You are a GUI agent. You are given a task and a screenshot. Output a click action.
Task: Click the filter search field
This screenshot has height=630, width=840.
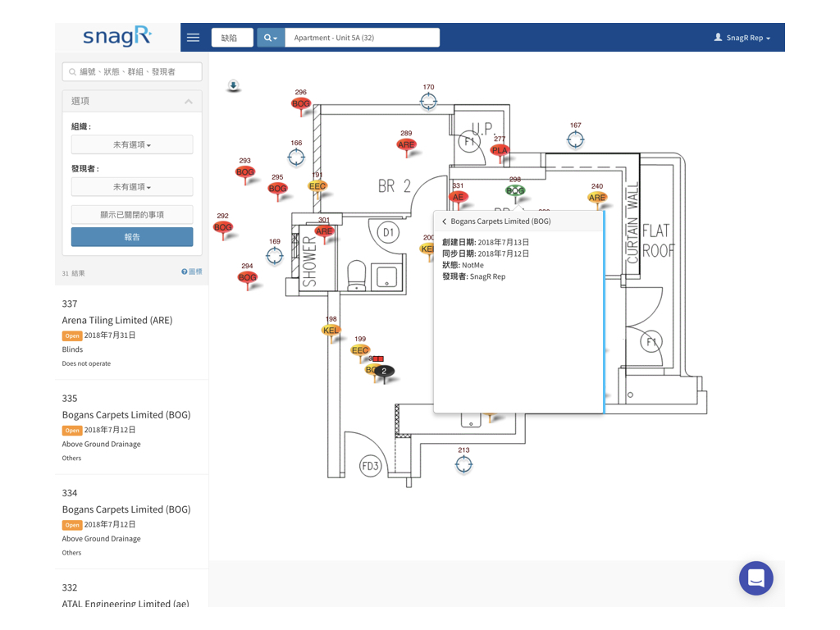coord(132,72)
